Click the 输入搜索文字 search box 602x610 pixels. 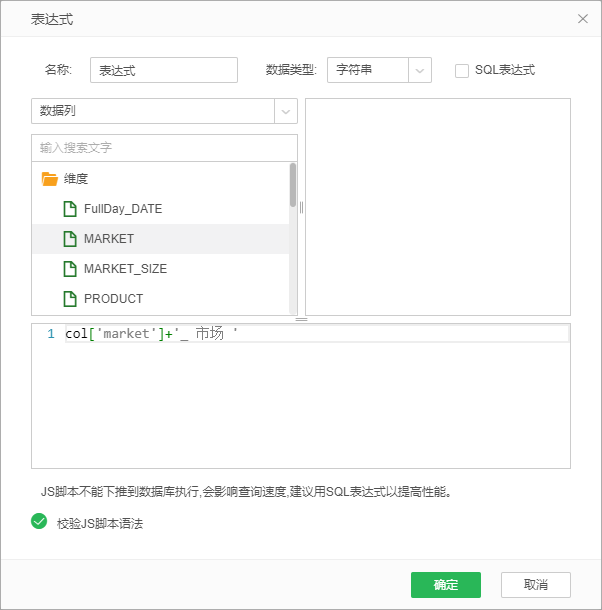pos(164,148)
